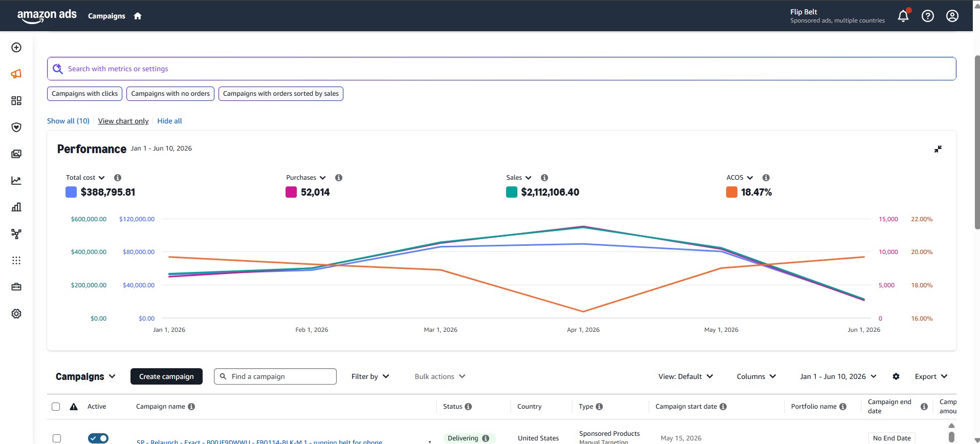Collapse the Performance chart panel
980x444 pixels.
coord(938,149)
